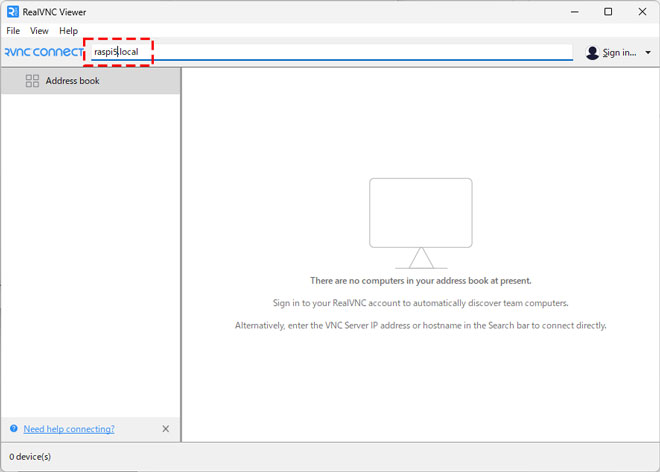
Task: Expand the dropdown arrow beside Sign in
Action: click(x=648, y=53)
